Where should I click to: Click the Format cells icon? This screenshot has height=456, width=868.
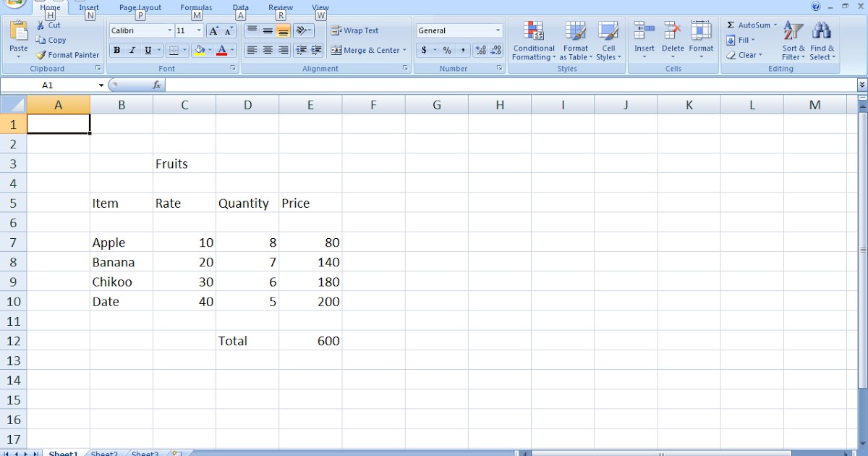click(701, 32)
